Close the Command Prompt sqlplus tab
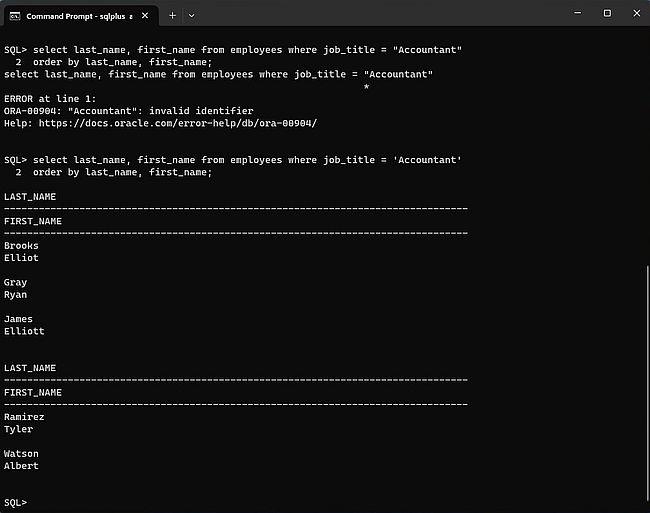 point(146,15)
